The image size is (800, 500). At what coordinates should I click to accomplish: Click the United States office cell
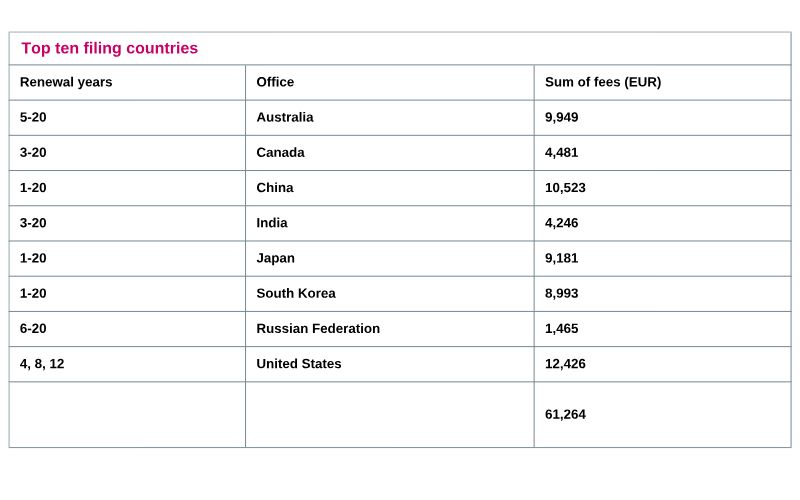tap(299, 363)
